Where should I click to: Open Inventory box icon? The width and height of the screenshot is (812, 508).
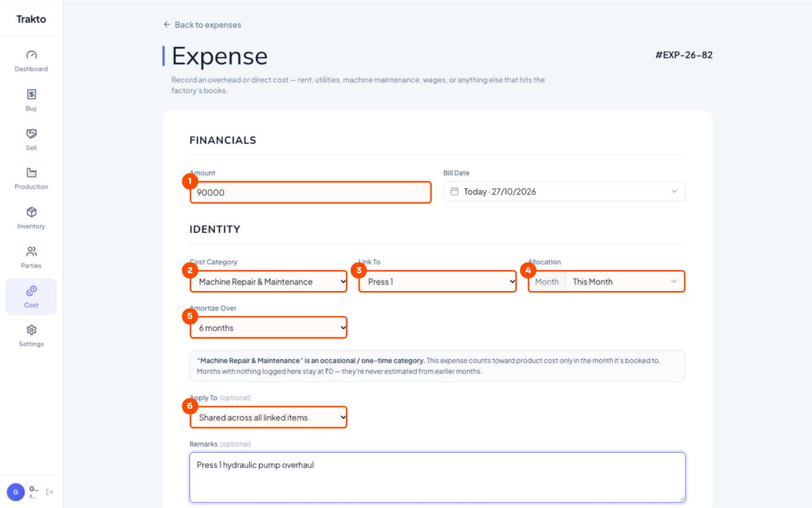[31, 212]
